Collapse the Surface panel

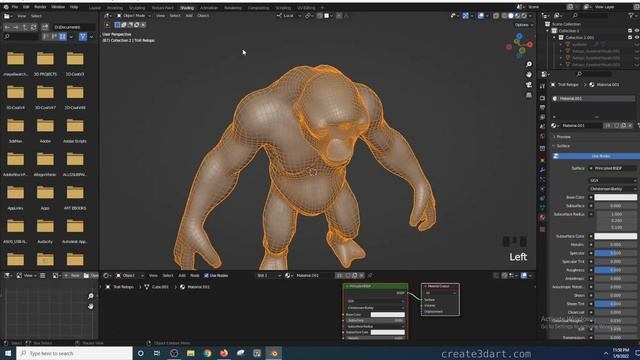(562, 146)
